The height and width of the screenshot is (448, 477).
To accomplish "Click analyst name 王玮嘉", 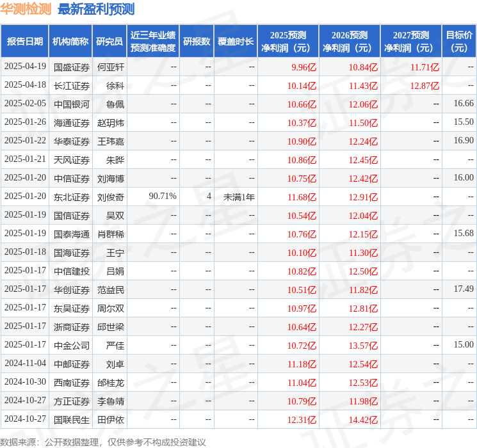I will (x=111, y=141).
